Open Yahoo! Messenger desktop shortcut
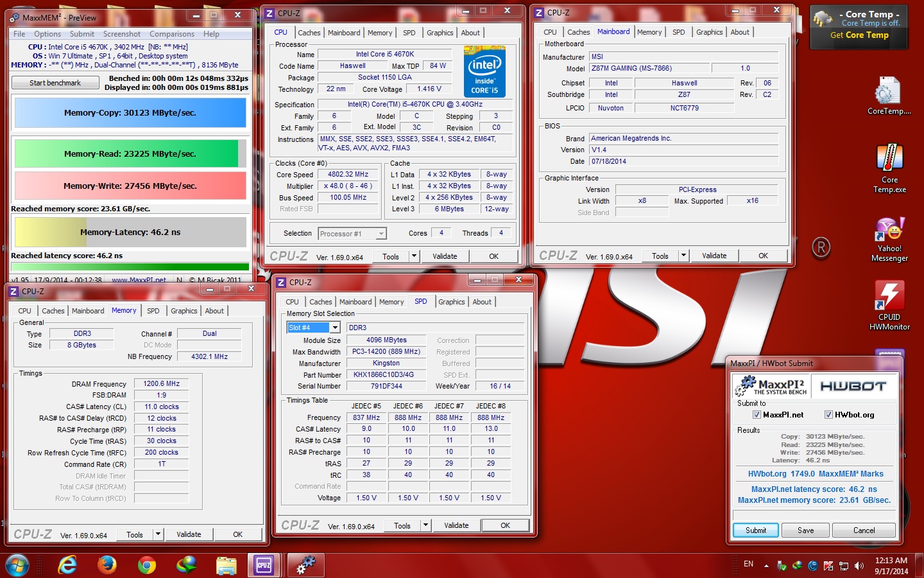The width and height of the screenshot is (924, 578). click(889, 240)
